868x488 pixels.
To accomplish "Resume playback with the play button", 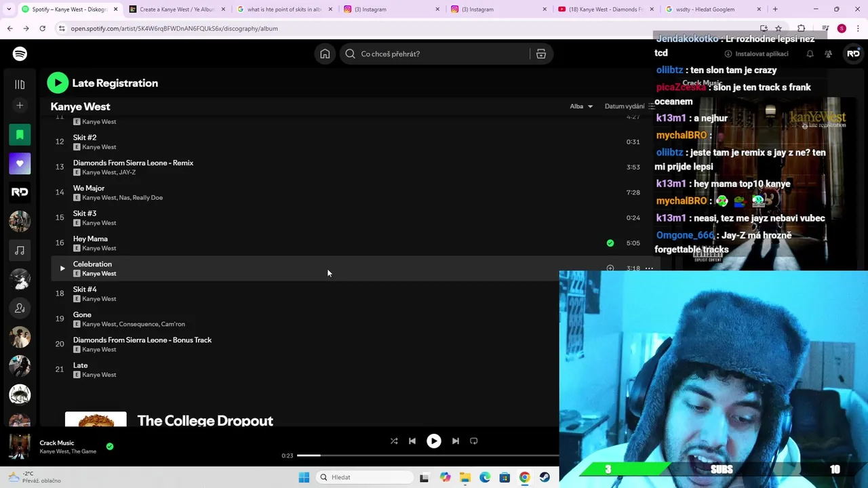I will (434, 441).
